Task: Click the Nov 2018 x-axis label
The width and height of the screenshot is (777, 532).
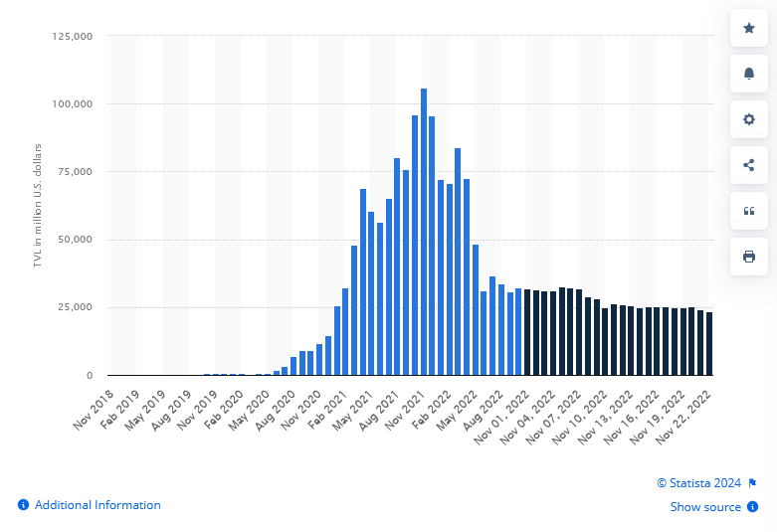Action: [x=94, y=410]
